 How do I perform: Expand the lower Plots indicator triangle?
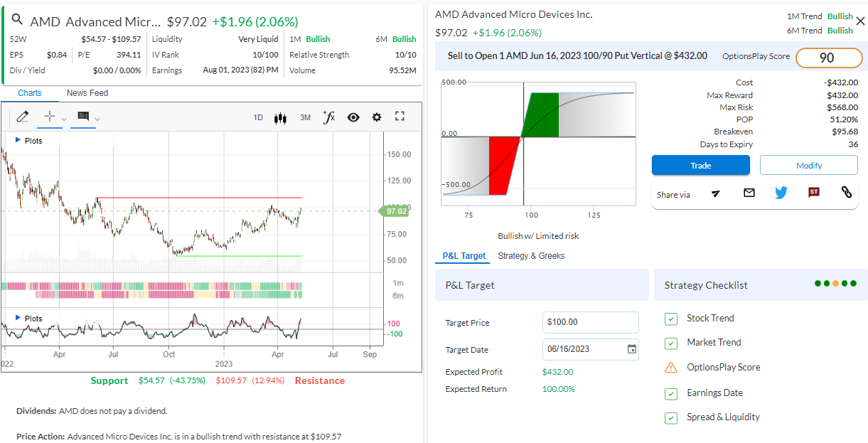pos(18,318)
